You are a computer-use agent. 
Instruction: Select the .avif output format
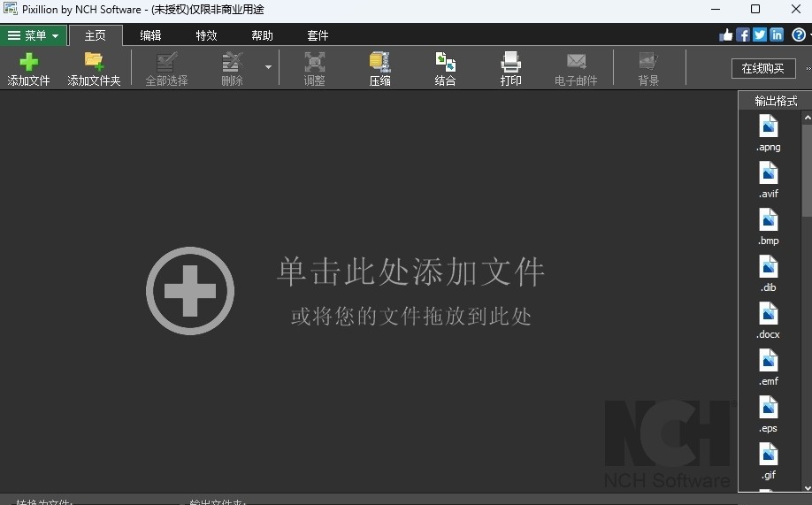(769, 180)
